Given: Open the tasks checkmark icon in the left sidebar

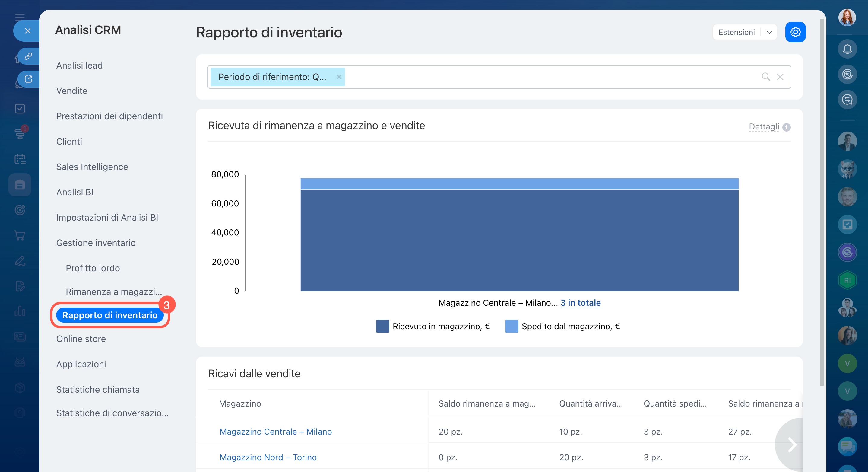Looking at the screenshot, I should click(20, 109).
